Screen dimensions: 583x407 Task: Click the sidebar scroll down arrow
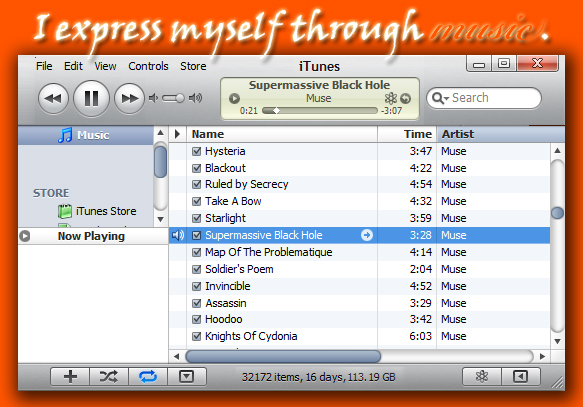pos(160,219)
